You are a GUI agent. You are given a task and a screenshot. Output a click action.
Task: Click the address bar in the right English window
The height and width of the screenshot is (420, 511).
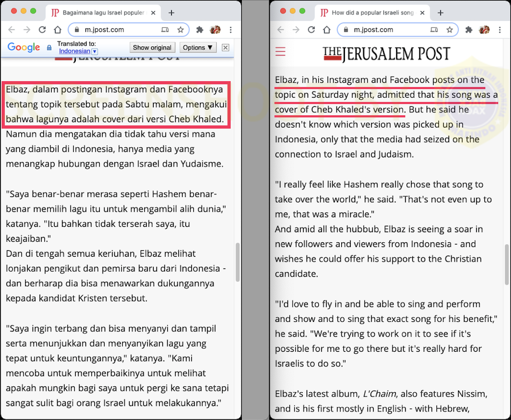[398, 30]
